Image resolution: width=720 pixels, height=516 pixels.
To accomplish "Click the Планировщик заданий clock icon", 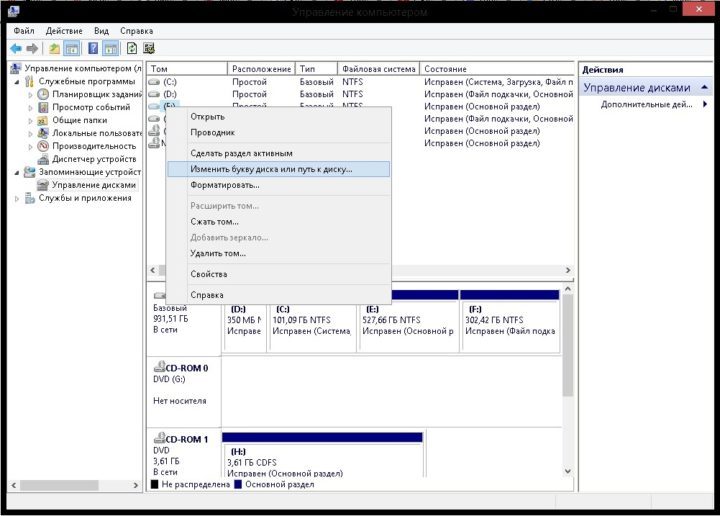I will 43,94.
